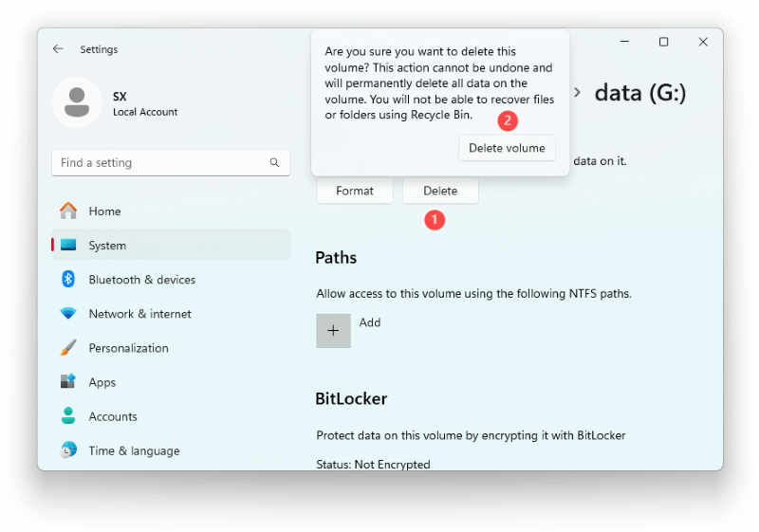Click the SX account name
Viewport: 759px width, 532px height.
[x=120, y=96]
